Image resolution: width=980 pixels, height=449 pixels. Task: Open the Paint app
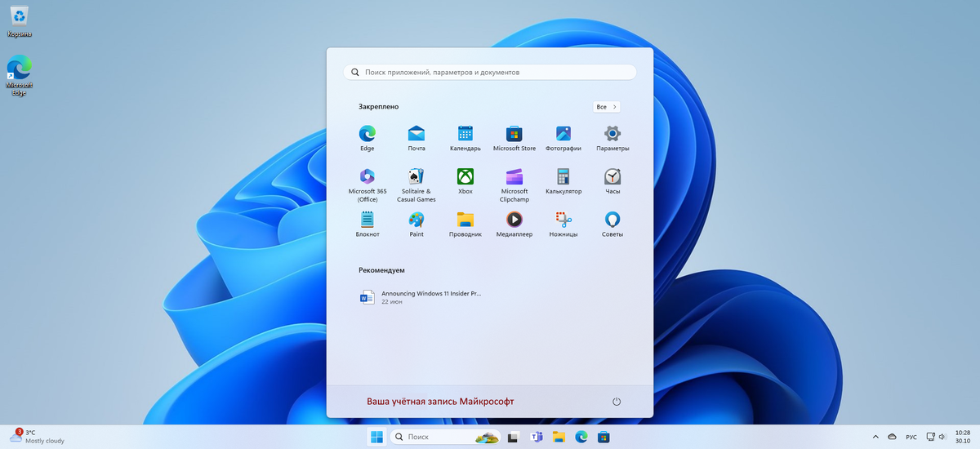416,224
